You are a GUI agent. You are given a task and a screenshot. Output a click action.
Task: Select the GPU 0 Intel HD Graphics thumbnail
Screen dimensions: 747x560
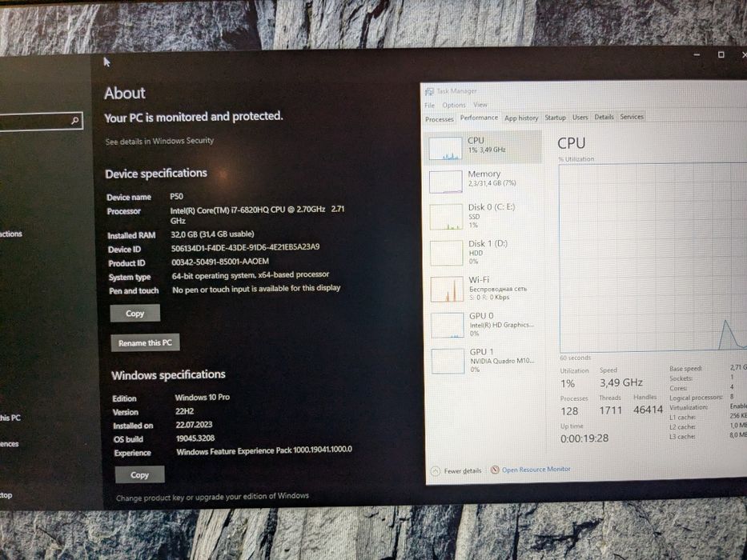[448, 325]
